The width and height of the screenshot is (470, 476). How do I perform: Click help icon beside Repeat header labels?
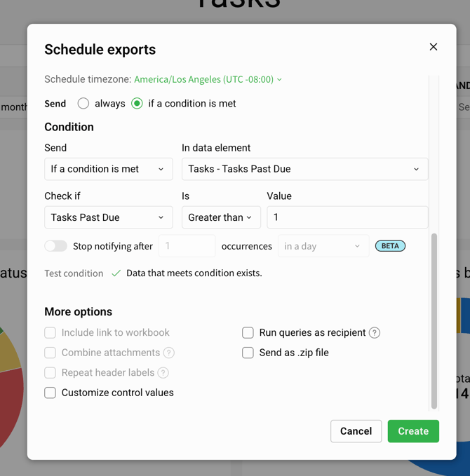tap(163, 373)
